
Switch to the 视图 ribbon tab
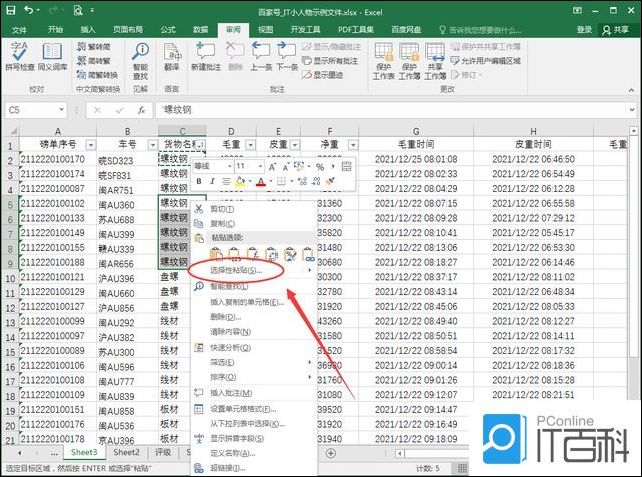[x=265, y=29]
